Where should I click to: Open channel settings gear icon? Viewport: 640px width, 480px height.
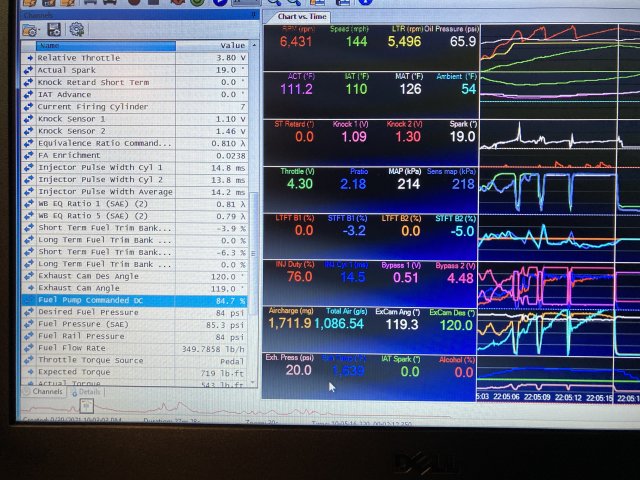tap(77, 29)
